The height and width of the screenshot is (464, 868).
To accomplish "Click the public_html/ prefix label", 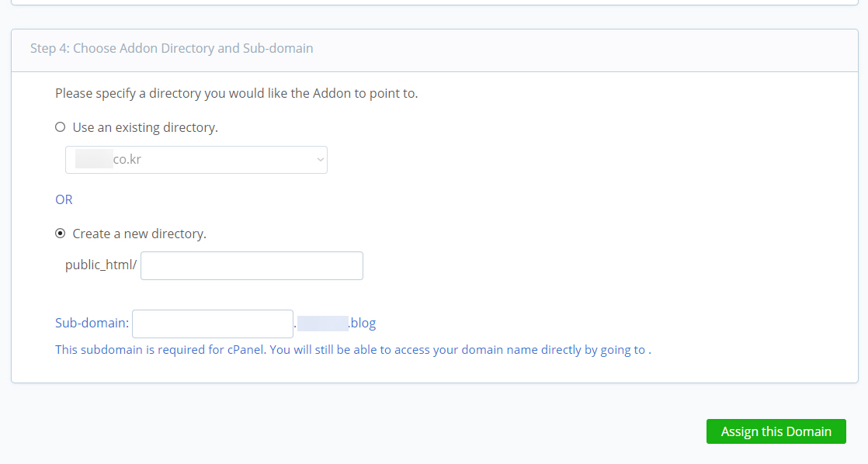I will [x=101, y=265].
